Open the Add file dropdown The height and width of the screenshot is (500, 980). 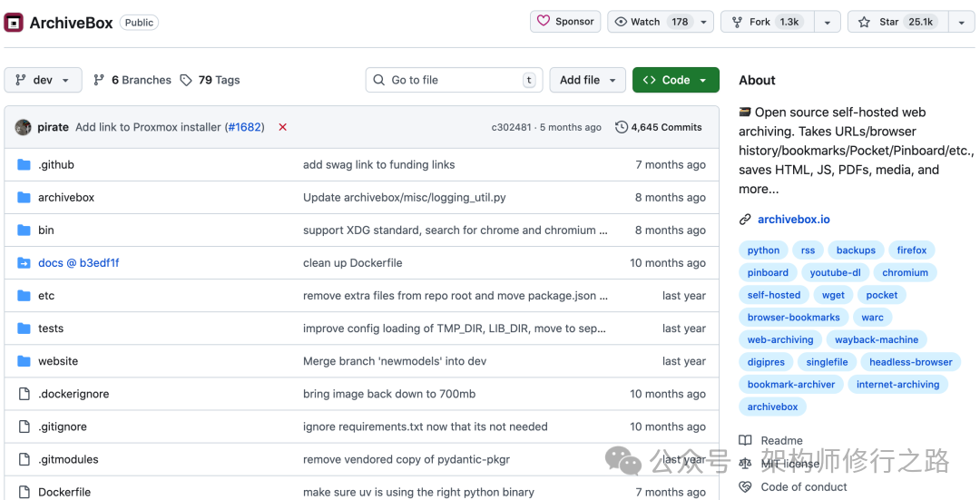pos(587,80)
